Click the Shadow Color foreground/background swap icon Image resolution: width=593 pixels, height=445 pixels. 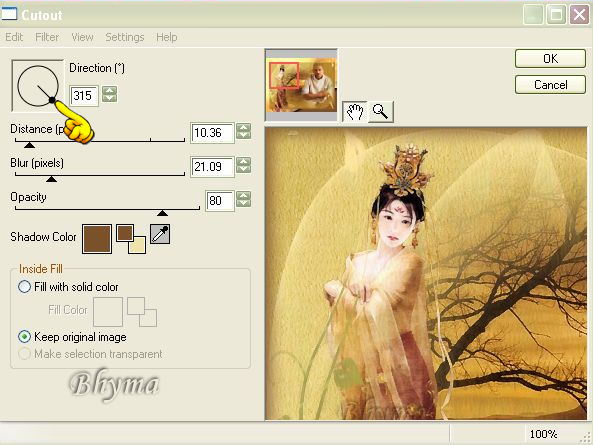click(131, 239)
